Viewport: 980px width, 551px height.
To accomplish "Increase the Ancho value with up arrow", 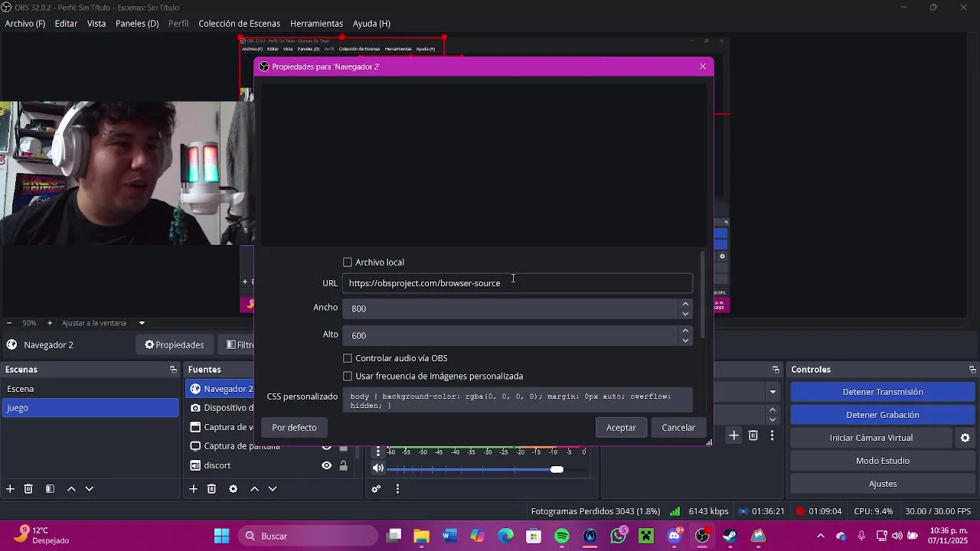I will [x=685, y=304].
